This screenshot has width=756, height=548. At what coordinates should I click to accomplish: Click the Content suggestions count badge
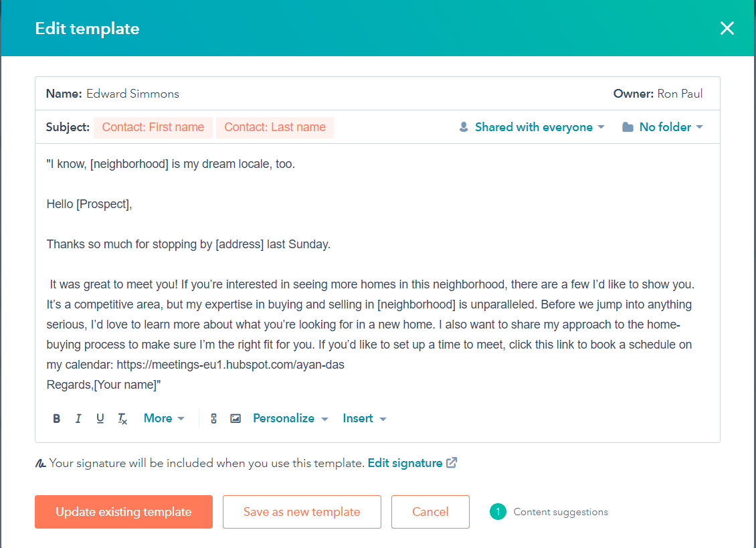(x=498, y=511)
